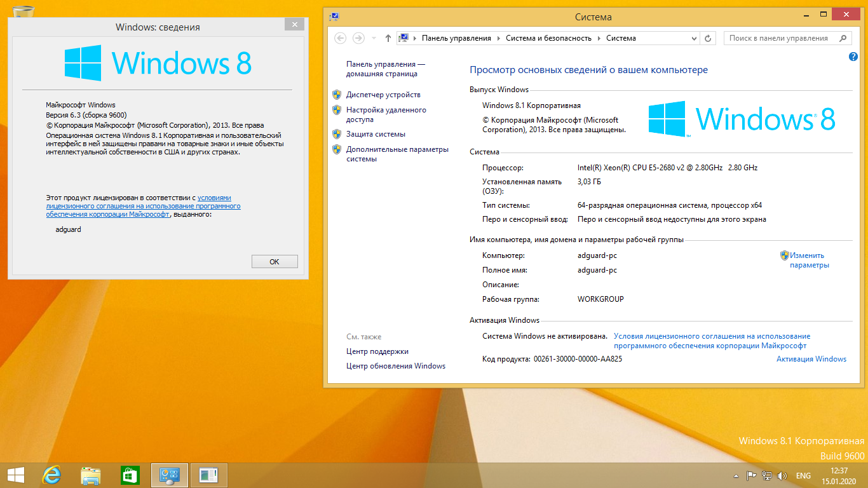868x488 pixels.
Task: Click 'Изменить параметры' link
Action: pos(808,260)
